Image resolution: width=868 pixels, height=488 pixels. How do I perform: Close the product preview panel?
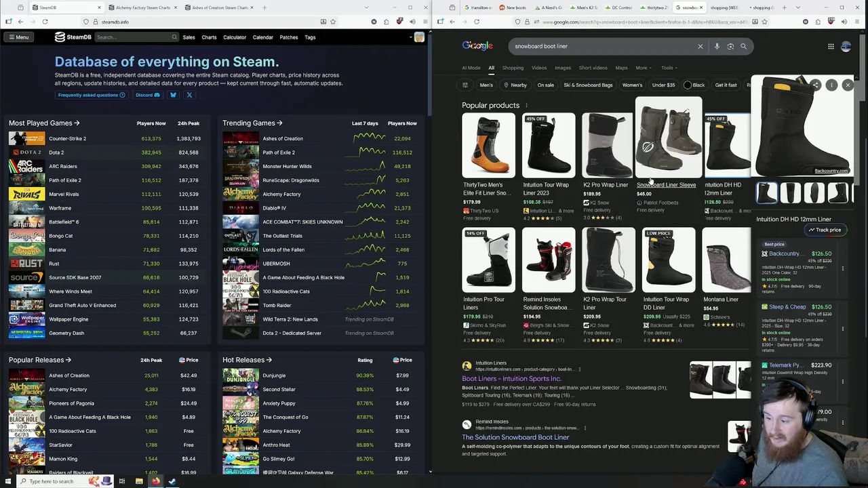[x=848, y=85]
